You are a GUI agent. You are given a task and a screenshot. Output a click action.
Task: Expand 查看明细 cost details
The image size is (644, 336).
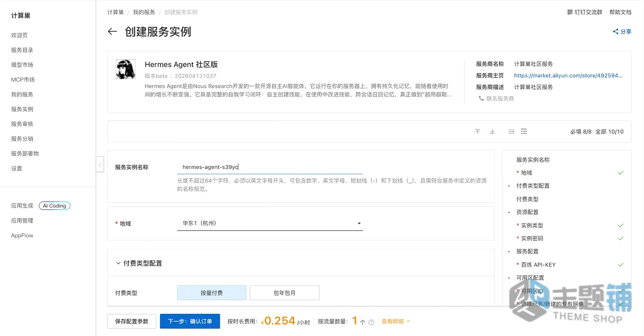[396, 322]
